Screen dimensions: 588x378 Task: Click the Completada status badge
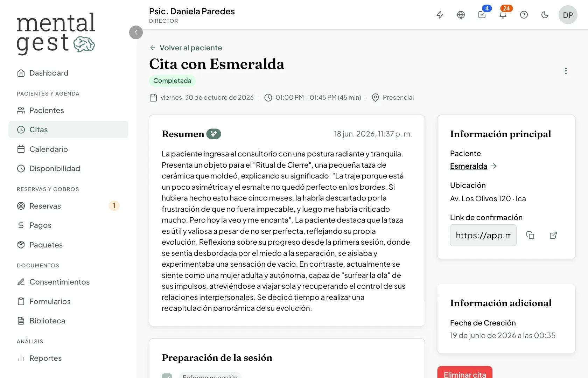click(x=172, y=80)
